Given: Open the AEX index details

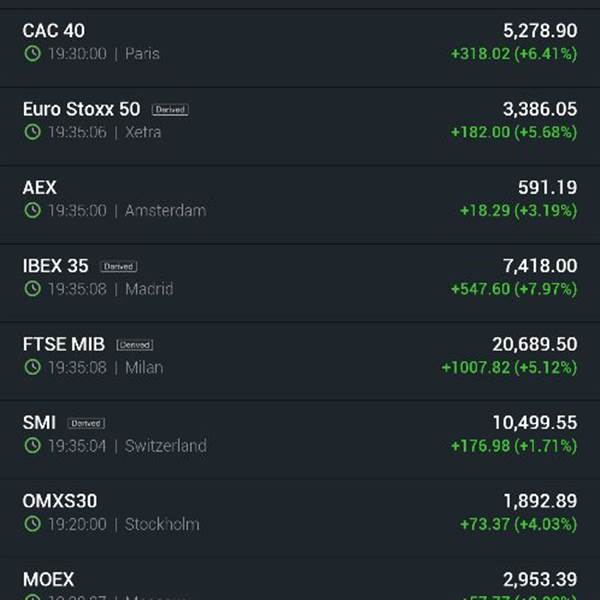Looking at the screenshot, I should pyautogui.click(x=300, y=205).
